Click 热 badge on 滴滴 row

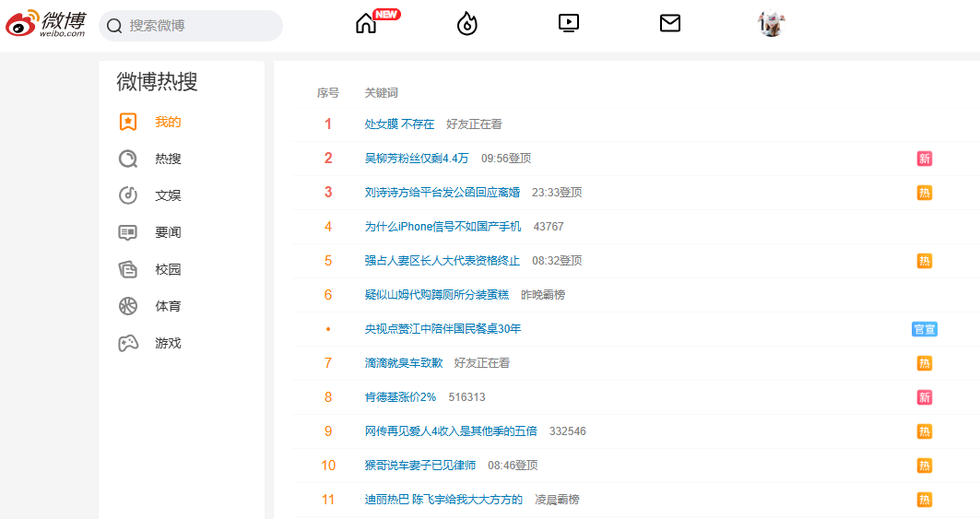pyautogui.click(x=925, y=363)
